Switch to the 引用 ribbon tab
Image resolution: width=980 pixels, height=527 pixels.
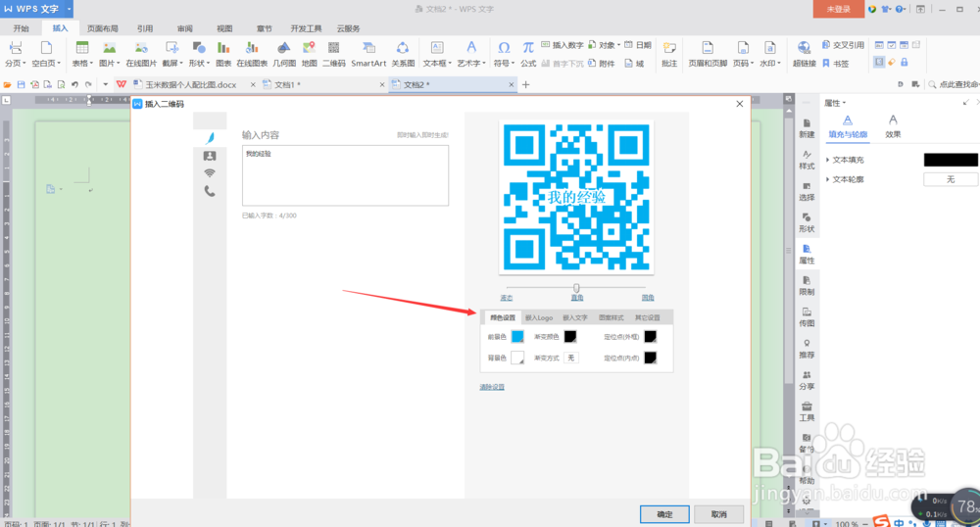tap(145, 28)
